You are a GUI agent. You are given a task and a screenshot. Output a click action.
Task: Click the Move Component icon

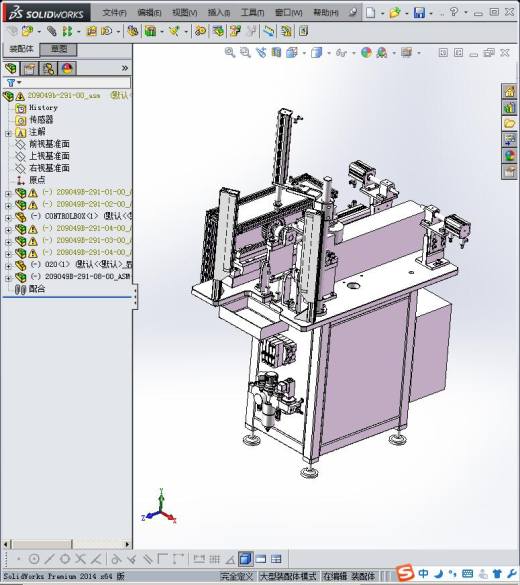click(x=107, y=31)
